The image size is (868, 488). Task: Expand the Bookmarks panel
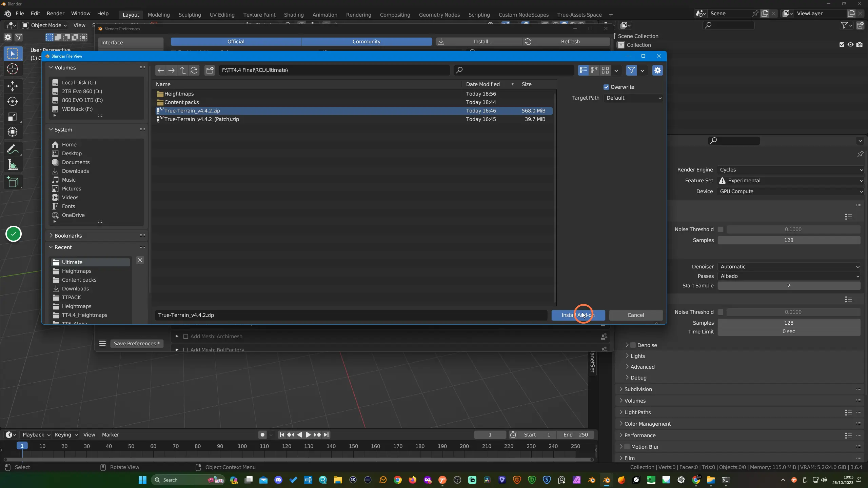[x=51, y=236]
